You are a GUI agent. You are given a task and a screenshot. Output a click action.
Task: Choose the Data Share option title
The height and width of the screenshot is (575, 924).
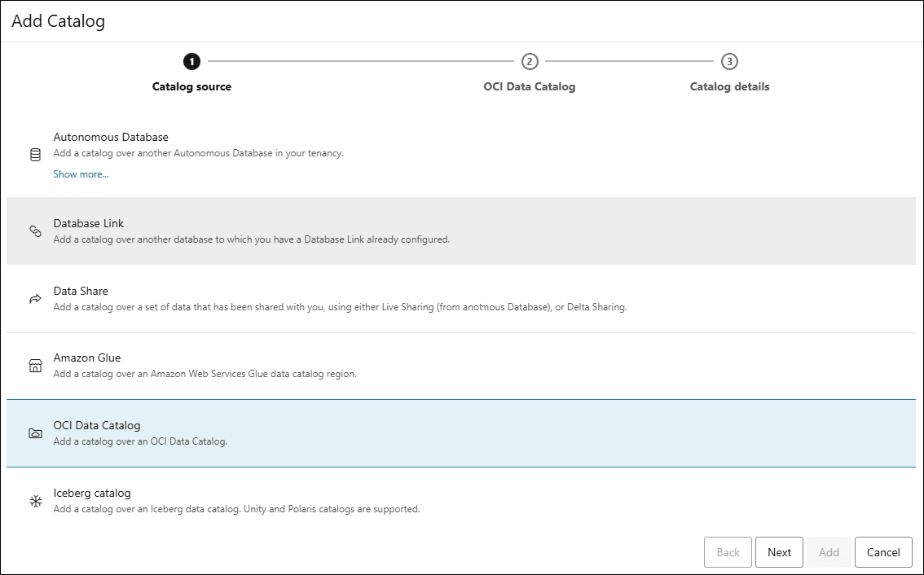(x=81, y=291)
